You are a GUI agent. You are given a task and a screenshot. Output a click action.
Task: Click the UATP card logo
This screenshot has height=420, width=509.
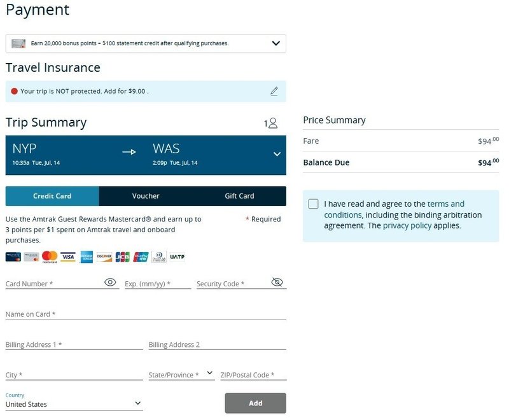point(177,257)
